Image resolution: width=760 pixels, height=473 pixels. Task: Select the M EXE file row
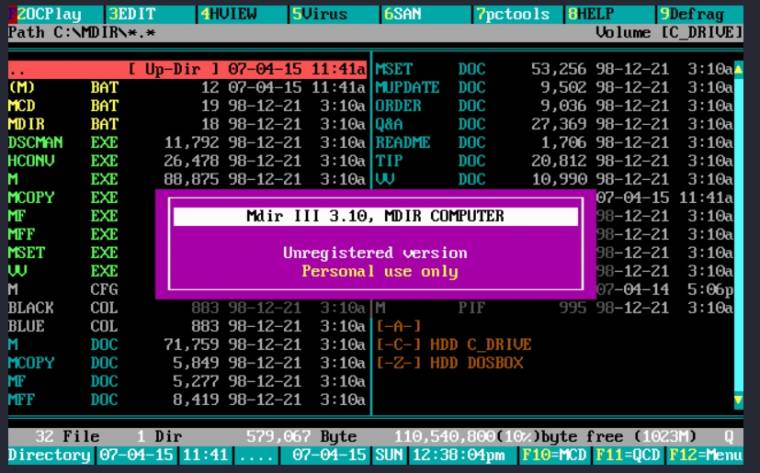187,179
